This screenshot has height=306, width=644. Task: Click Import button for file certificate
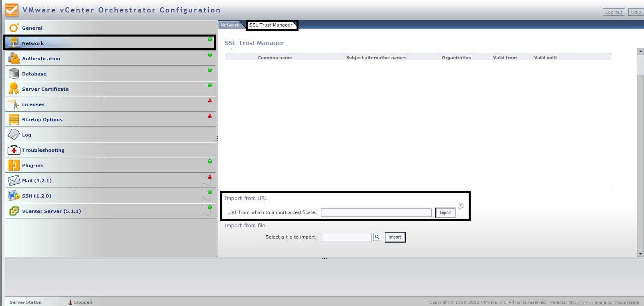click(x=395, y=237)
